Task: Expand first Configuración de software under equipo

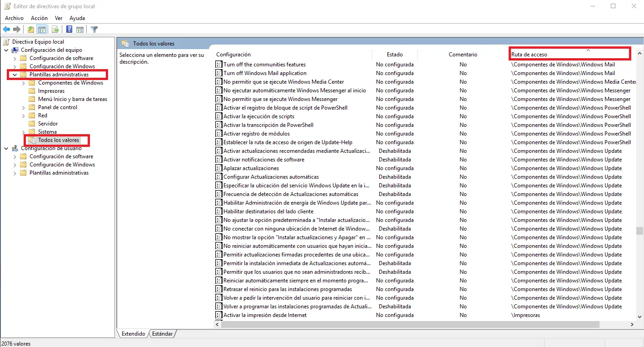Action: [x=15, y=58]
